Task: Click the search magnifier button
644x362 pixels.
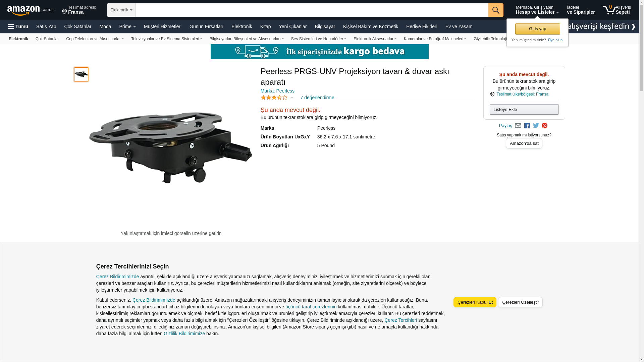Action: click(496, 10)
